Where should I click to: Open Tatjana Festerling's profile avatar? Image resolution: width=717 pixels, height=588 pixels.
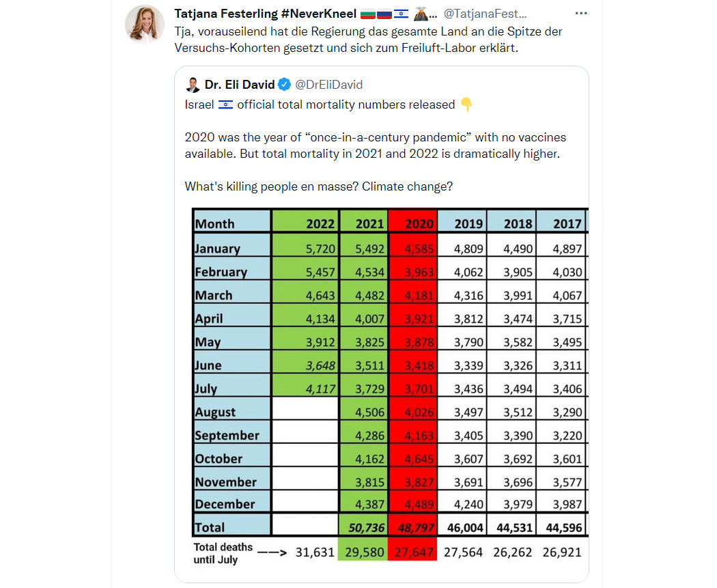(145, 24)
